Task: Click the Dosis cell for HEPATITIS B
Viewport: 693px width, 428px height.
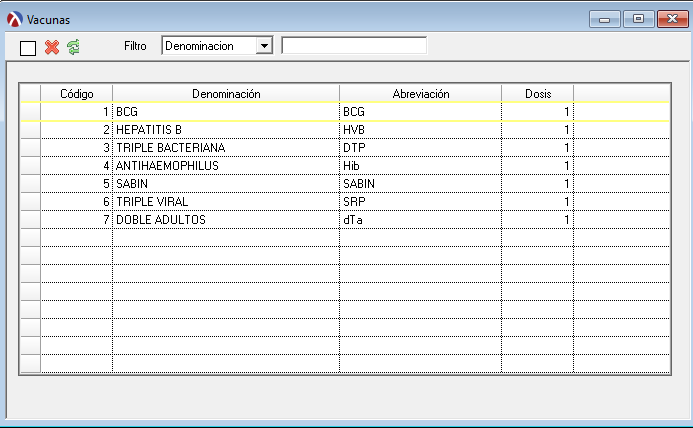Action: coord(537,130)
